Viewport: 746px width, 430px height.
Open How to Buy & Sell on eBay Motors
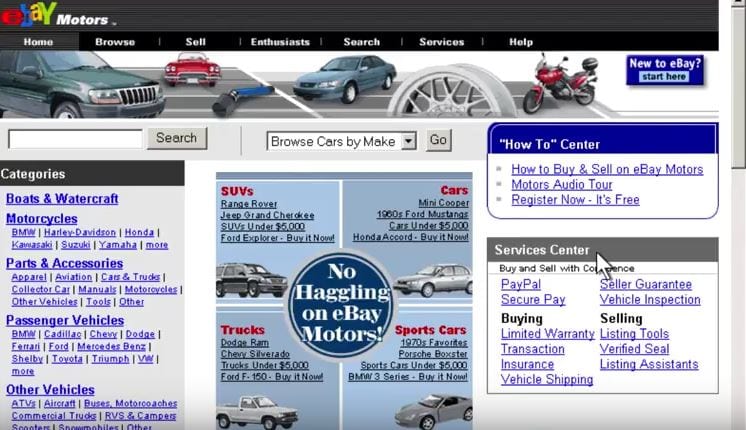tap(607, 169)
